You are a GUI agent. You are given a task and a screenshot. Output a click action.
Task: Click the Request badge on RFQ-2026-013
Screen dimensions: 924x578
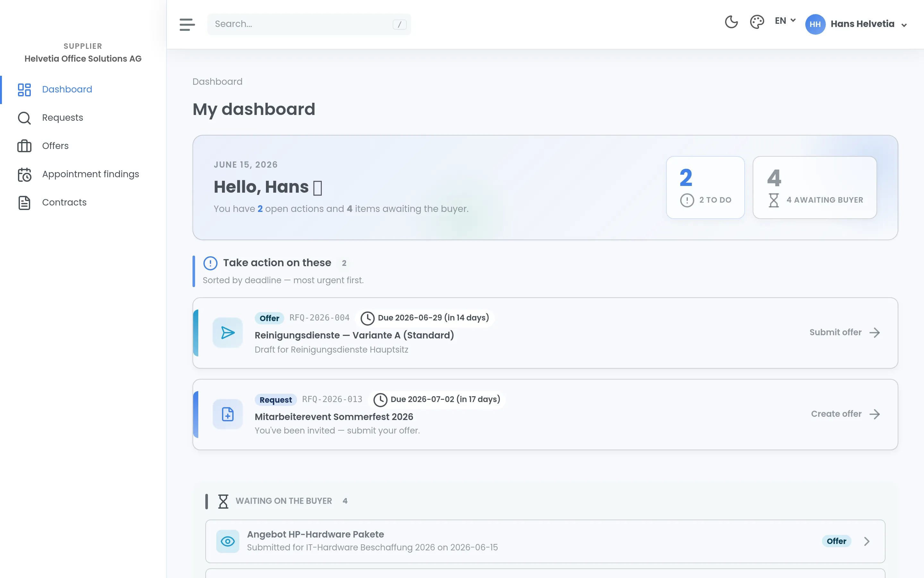pos(276,400)
